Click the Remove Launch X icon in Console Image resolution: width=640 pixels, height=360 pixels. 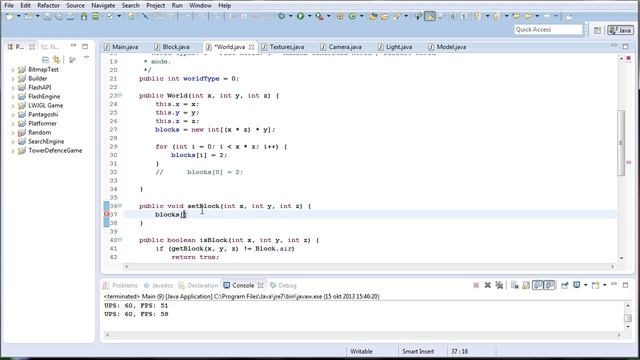487,285
